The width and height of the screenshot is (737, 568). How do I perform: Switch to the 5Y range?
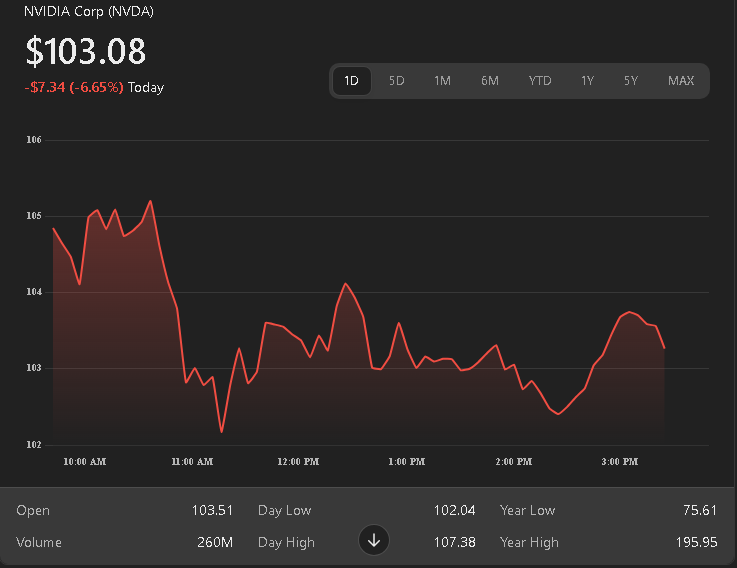631,81
